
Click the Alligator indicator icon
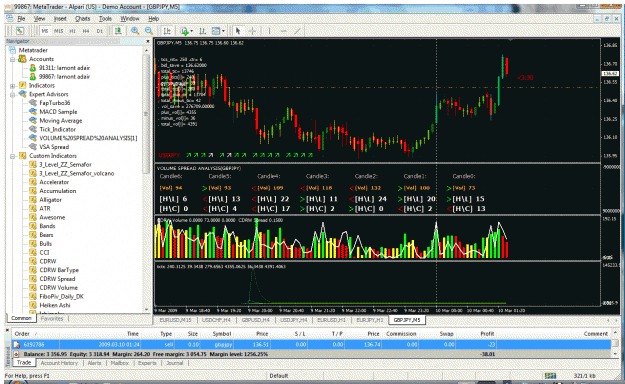(x=33, y=199)
